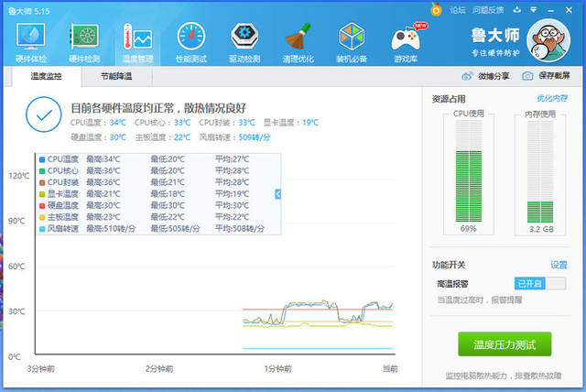This screenshot has width=586, height=392.
Task: Toggle orange 主板温度 legend swatch
Action: [42, 217]
